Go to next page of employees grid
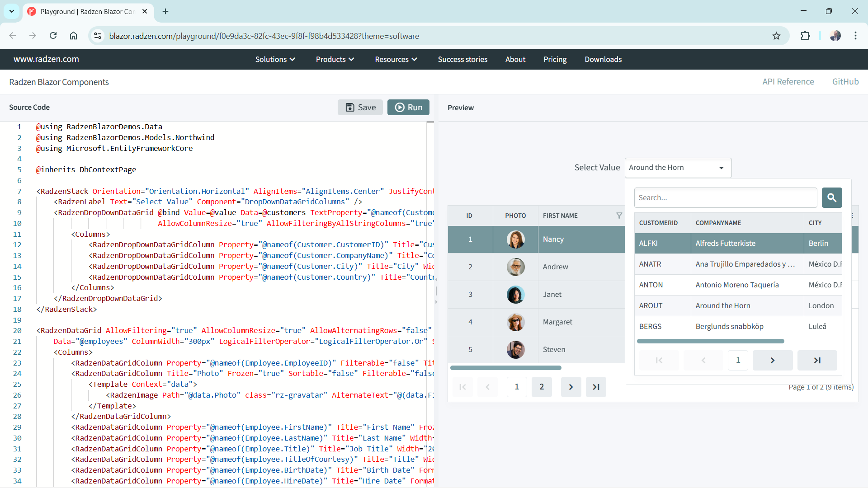The width and height of the screenshot is (868, 488). [571, 387]
